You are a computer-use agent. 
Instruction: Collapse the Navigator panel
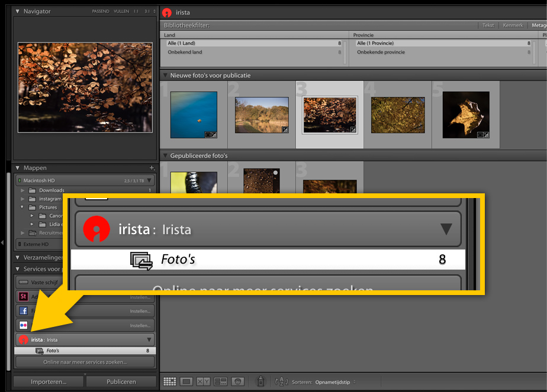(x=17, y=11)
